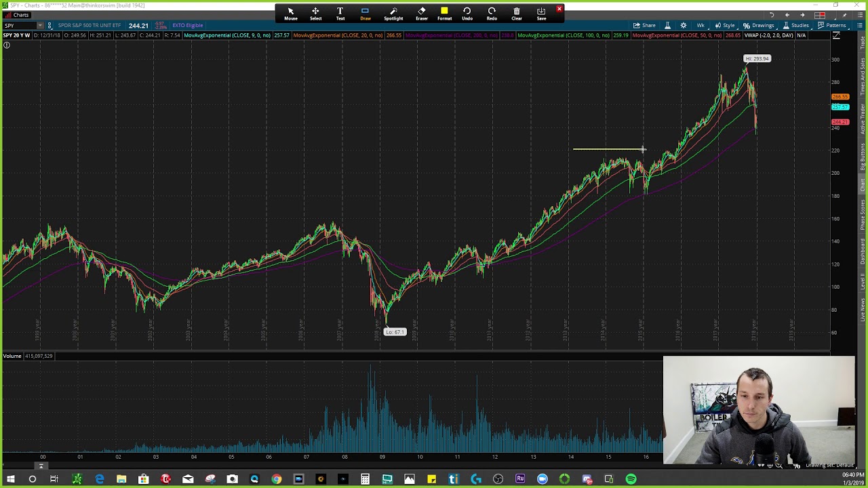The image size is (868, 488).
Task: Click the Lo: 67.1 price bubble
Action: click(395, 332)
